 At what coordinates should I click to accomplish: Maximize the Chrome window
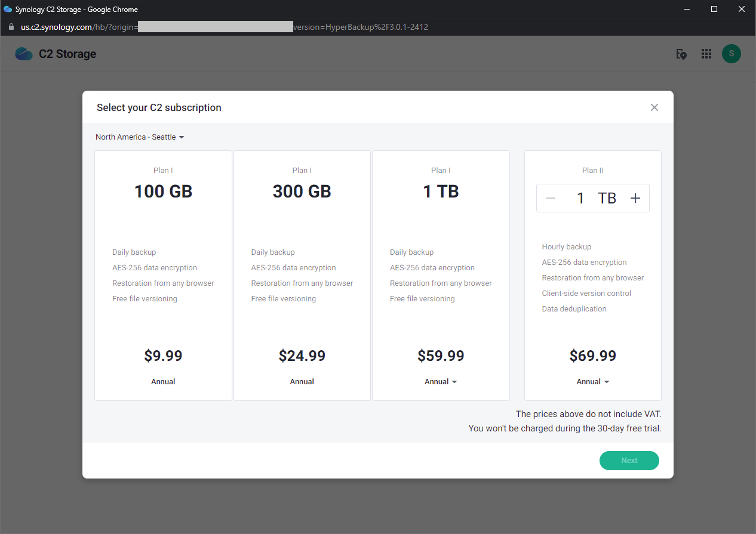click(x=714, y=9)
